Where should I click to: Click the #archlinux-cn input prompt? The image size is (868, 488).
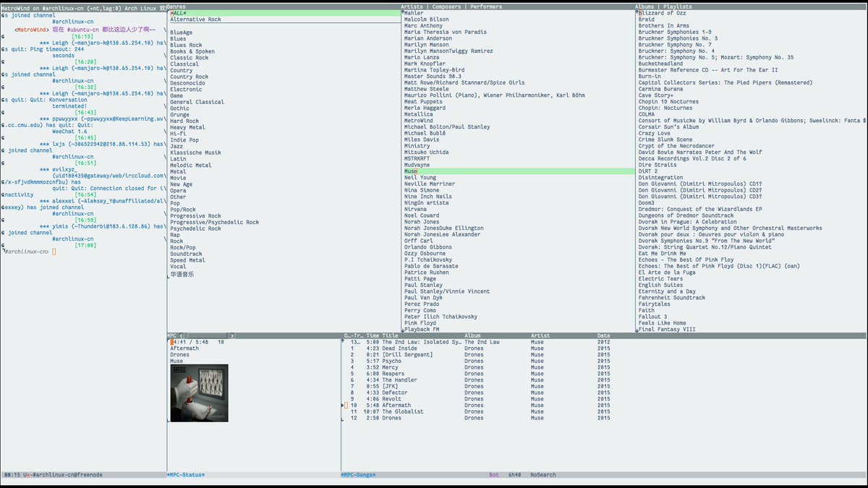point(54,252)
